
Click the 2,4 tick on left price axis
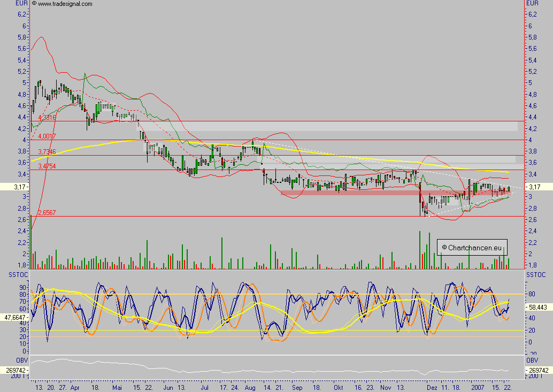22,231
